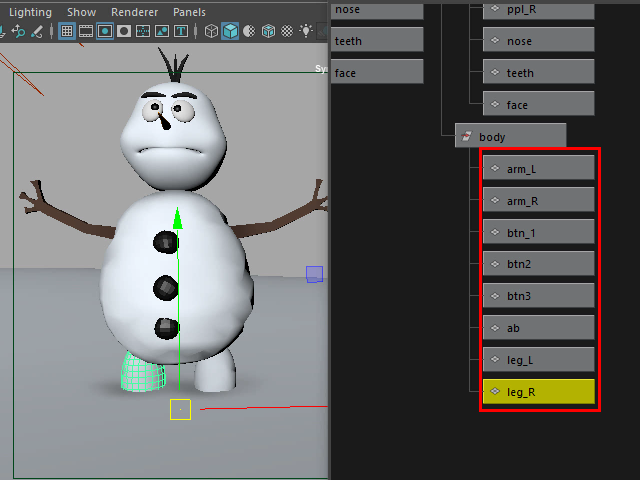Click the green Y-axis move arrow
The width and height of the screenshot is (640, 480).
click(178, 218)
